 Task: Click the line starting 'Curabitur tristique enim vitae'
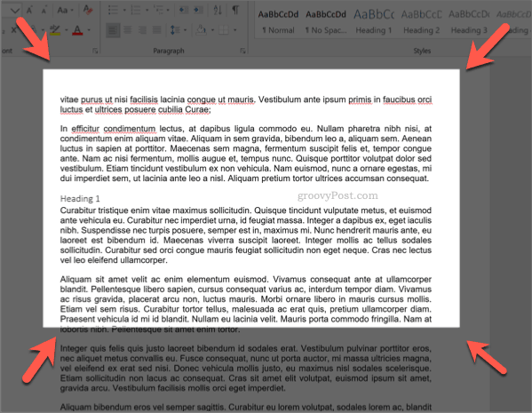click(246, 210)
